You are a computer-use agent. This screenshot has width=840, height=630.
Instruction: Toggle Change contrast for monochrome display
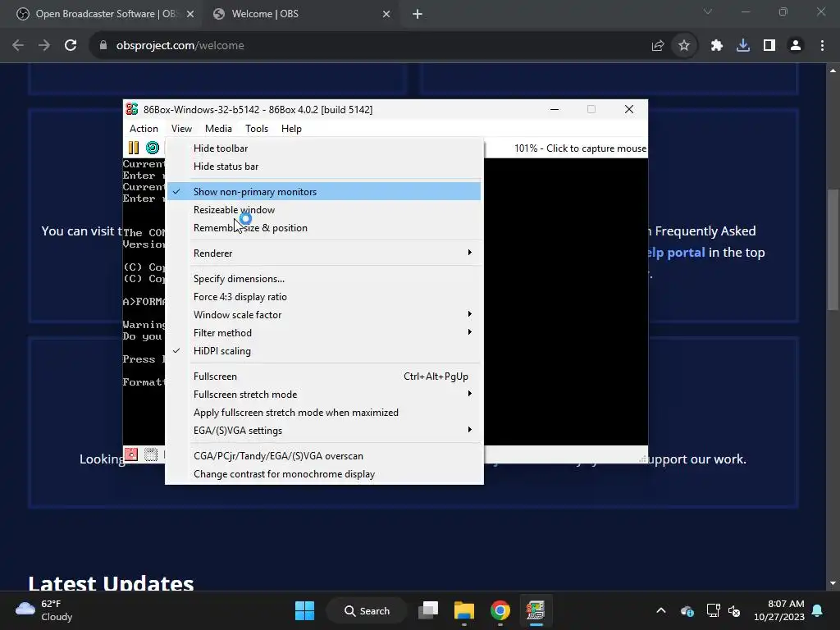(x=324, y=474)
